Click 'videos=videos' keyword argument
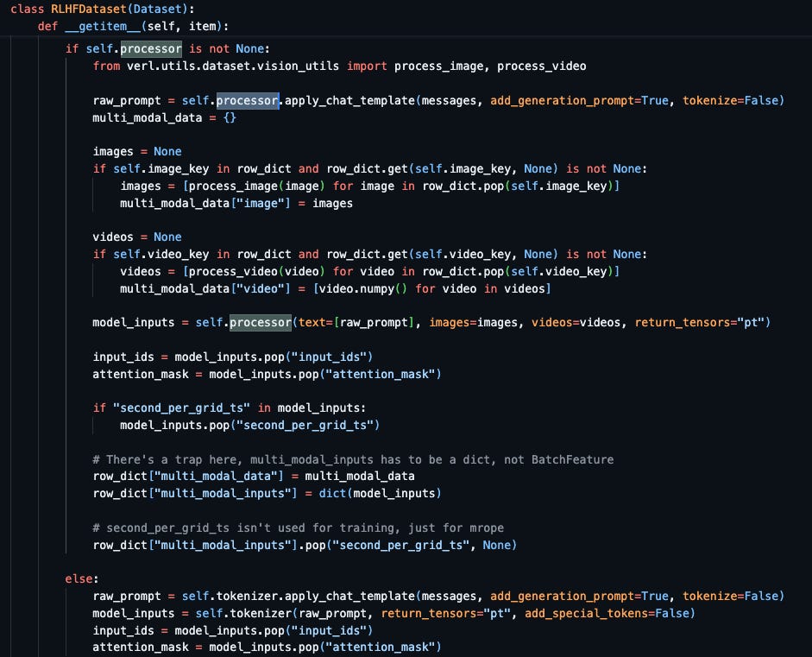 point(576,322)
